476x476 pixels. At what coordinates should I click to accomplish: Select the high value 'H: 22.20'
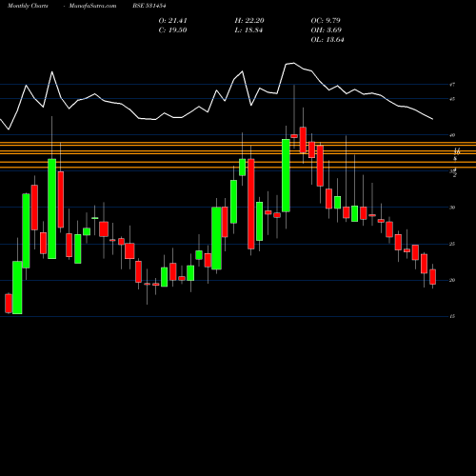point(249,21)
